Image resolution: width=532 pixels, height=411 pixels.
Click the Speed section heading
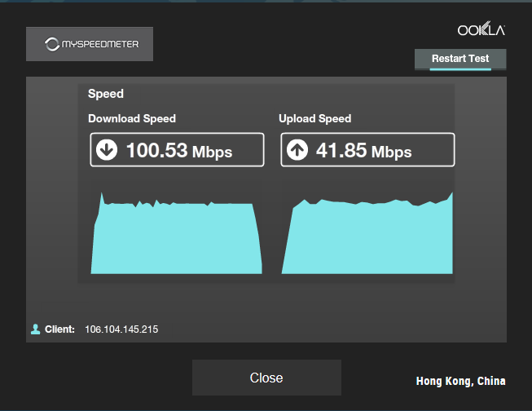106,94
